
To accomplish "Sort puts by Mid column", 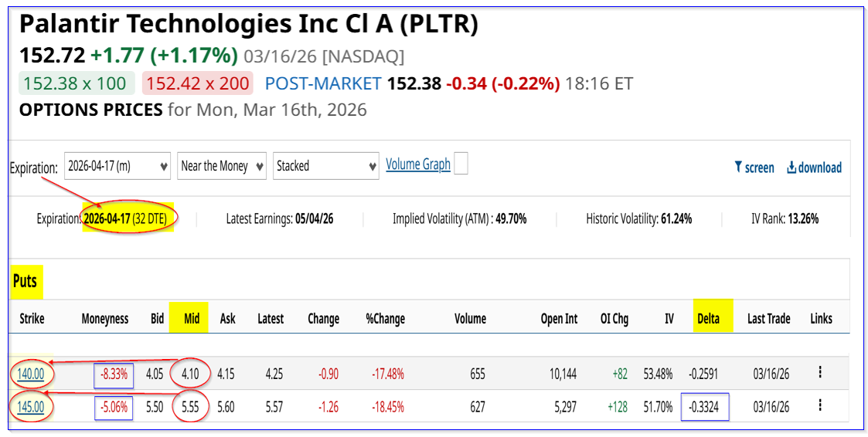I will pyautogui.click(x=192, y=318).
